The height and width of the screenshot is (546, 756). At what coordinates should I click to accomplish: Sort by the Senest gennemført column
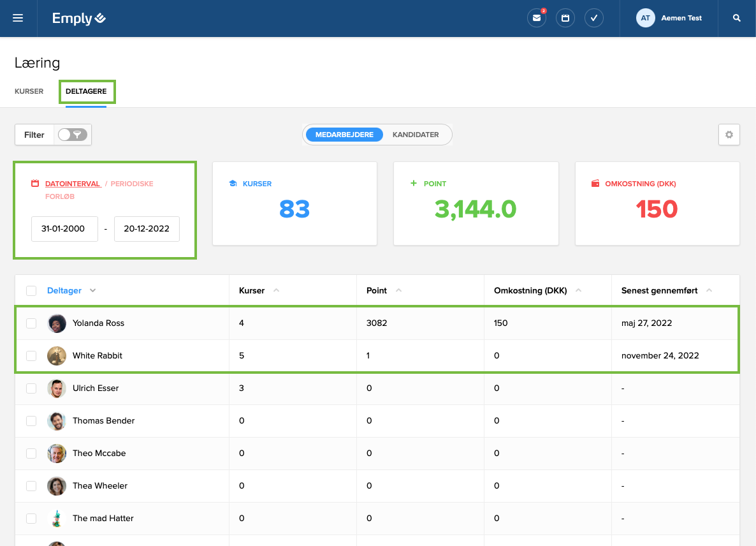click(709, 291)
